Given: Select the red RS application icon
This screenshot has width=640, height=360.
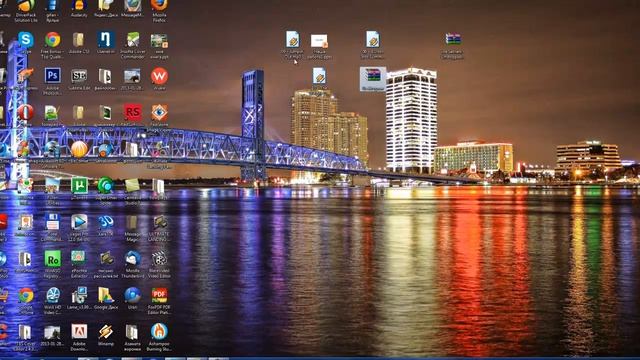Looking at the screenshot, I should (x=133, y=112).
